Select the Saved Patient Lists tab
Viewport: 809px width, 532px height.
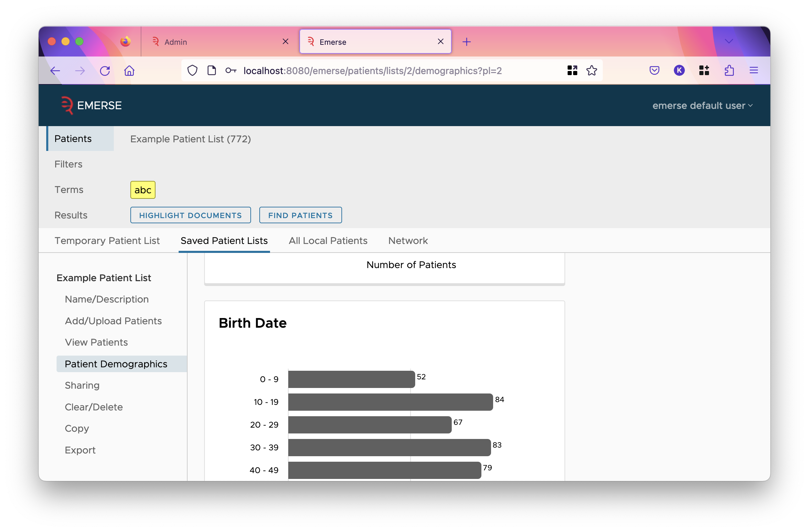(x=224, y=241)
